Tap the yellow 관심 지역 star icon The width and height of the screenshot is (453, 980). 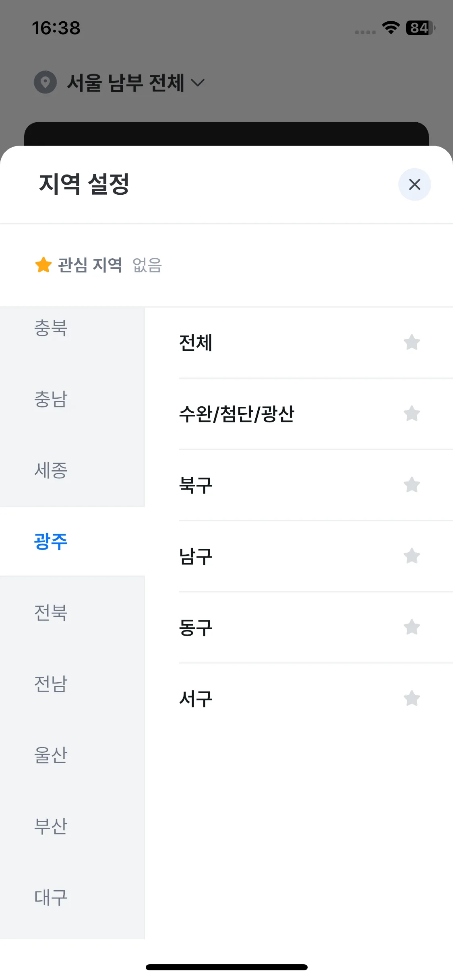(x=43, y=265)
